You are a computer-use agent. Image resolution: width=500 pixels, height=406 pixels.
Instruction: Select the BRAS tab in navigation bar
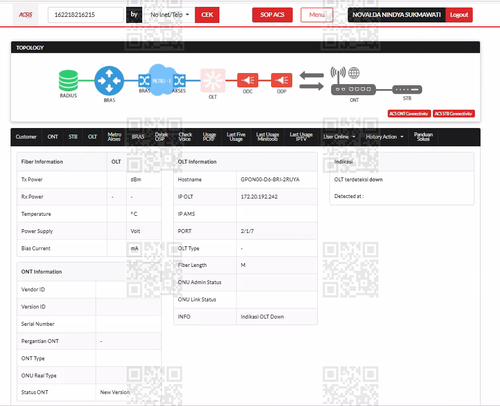[x=138, y=137]
